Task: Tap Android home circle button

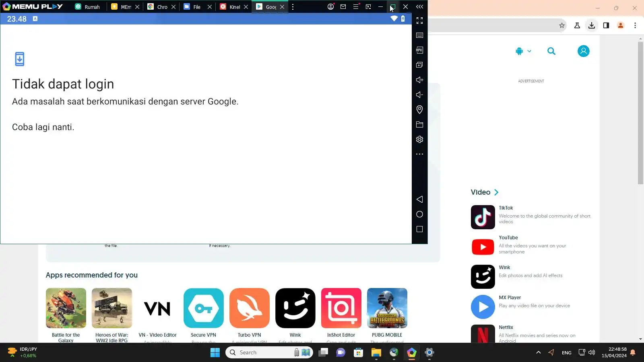Action: (x=419, y=214)
